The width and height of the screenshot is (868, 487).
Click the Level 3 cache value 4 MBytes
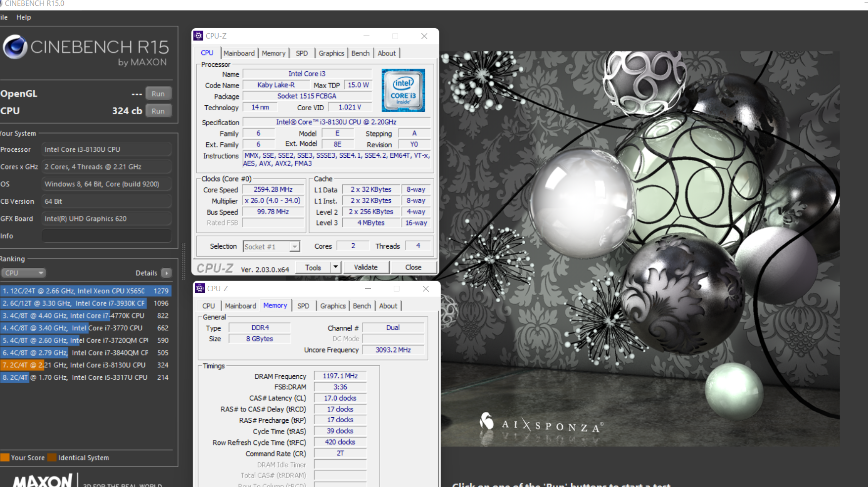tap(371, 223)
